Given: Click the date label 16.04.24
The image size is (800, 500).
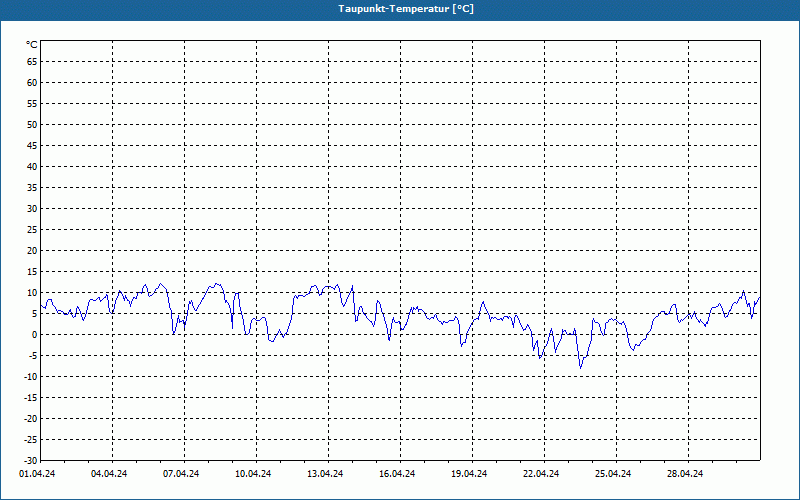Looking at the screenshot, I should [x=397, y=474].
